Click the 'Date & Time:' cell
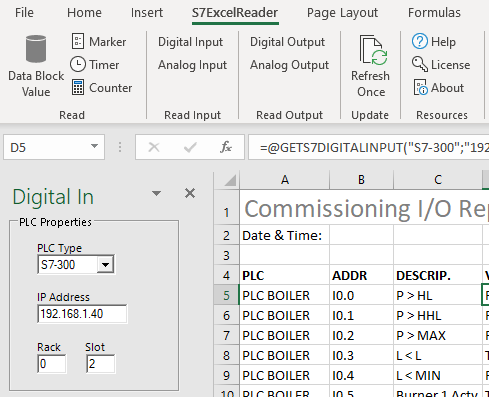 [285, 235]
